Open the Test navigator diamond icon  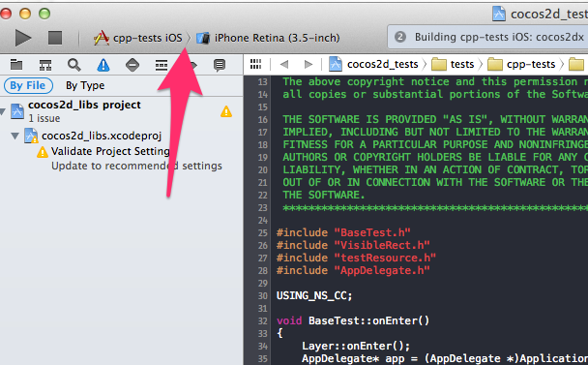point(132,65)
